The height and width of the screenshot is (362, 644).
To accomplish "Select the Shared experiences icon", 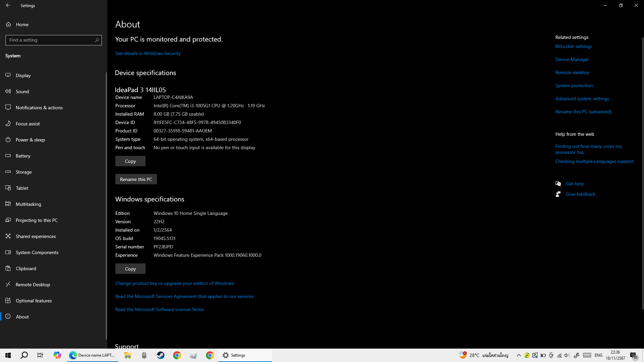I will click(8, 236).
